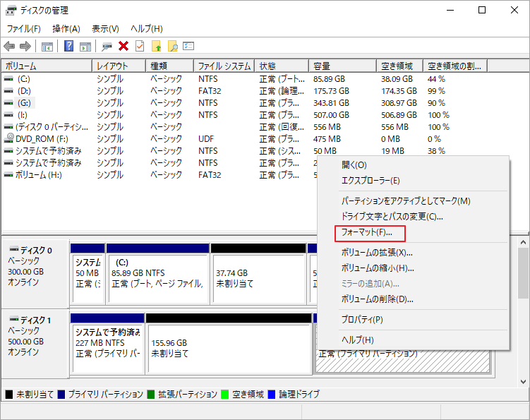This screenshot has width=530, height=420.
Task: Click the navy プライマリ パーティション legend swatch
Action: click(x=61, y=395)
